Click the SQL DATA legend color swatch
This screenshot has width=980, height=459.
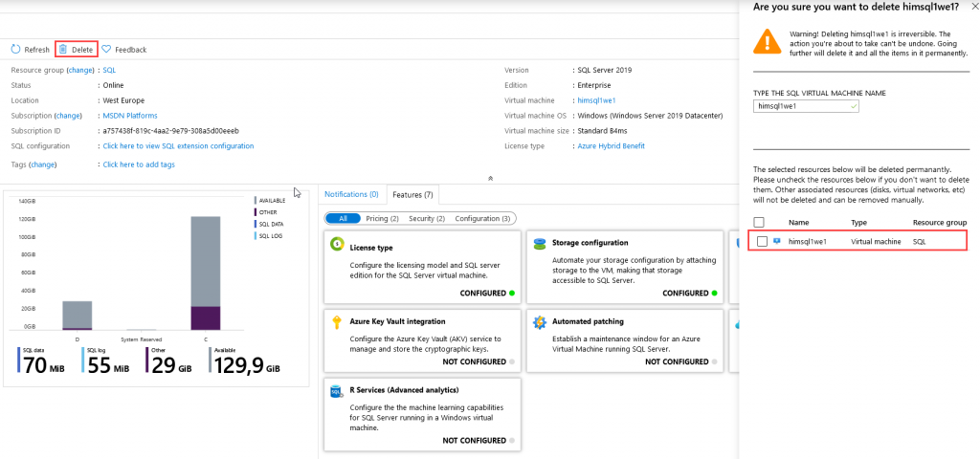(x=255, y=224)
